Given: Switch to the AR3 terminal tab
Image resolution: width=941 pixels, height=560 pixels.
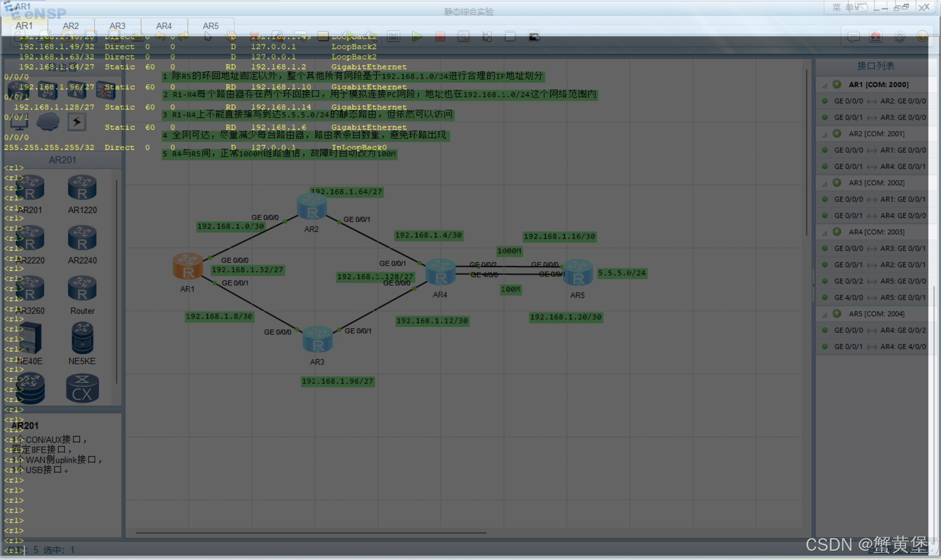Looking at the screenshot, I should click(x=117, y=26).
